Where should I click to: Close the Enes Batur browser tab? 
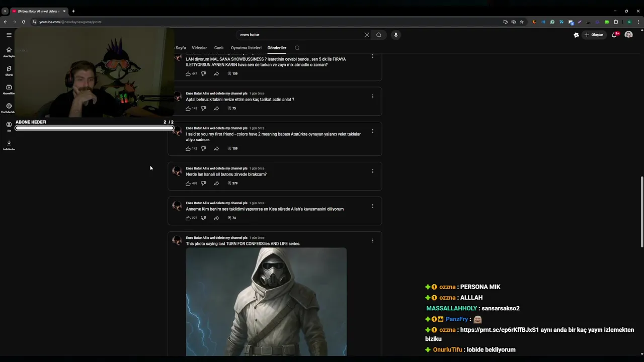coord(64,11)
